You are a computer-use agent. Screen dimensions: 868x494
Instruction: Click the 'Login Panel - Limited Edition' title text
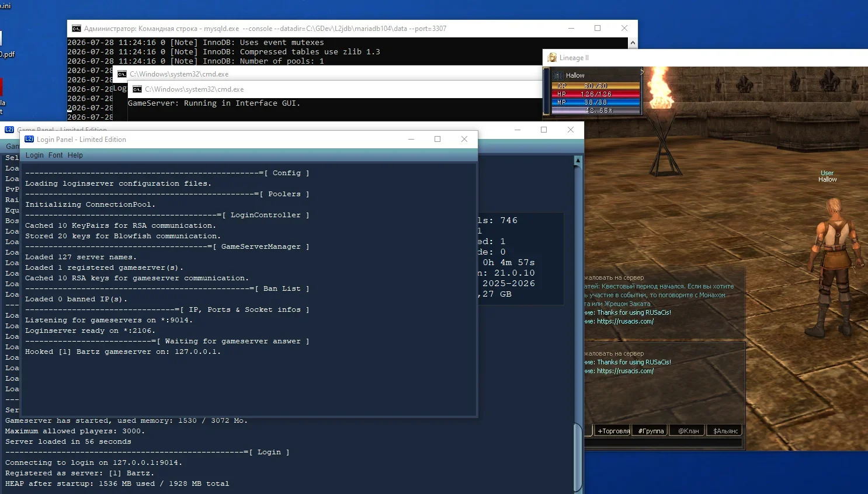[x=81, y=140]
